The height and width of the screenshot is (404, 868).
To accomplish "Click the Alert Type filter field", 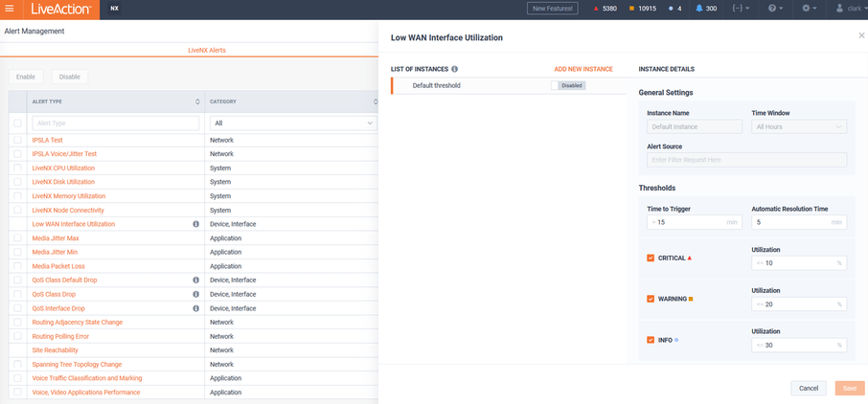I will [116, 123].
